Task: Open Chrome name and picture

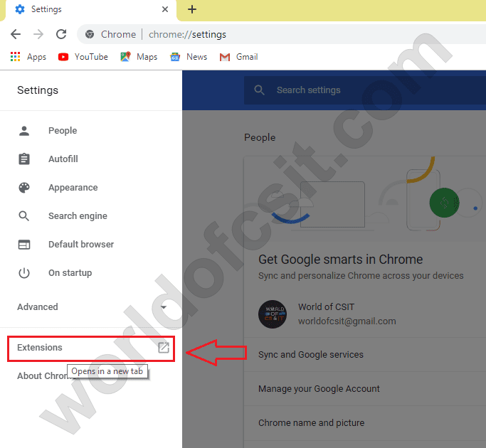Action: [x=365, y=423]
